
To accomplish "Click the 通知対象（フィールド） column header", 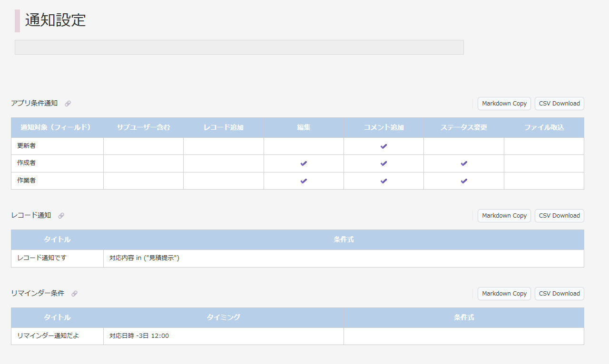I will pyautogui.click(x=58, y=128).
